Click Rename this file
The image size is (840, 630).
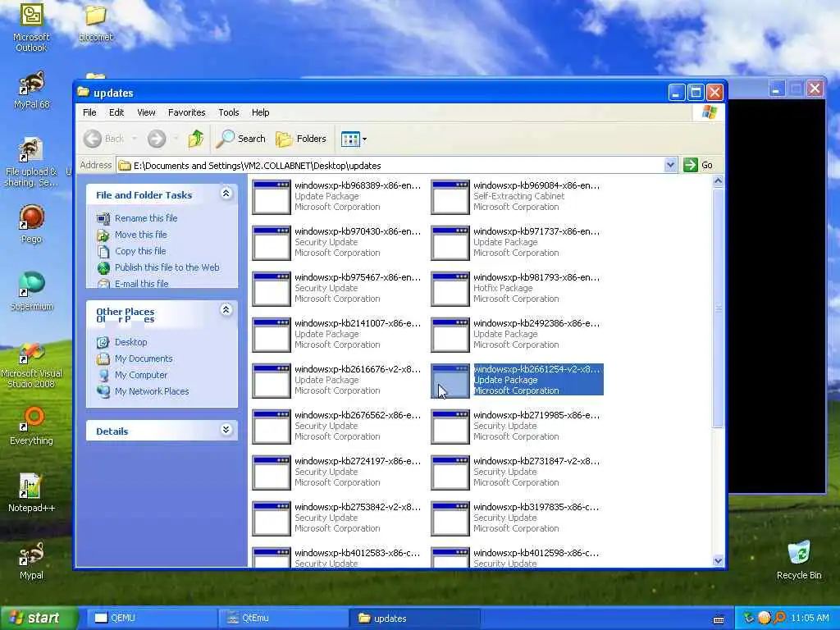146,218
